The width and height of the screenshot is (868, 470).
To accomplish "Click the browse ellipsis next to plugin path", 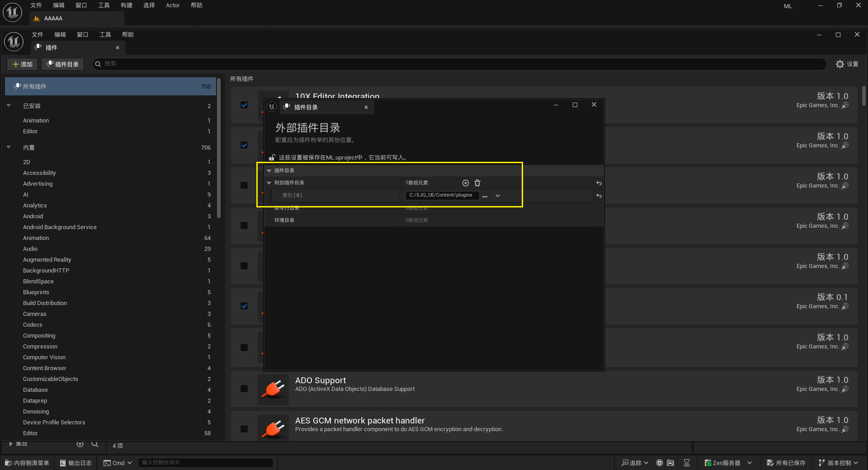I will tap(485, 196).
